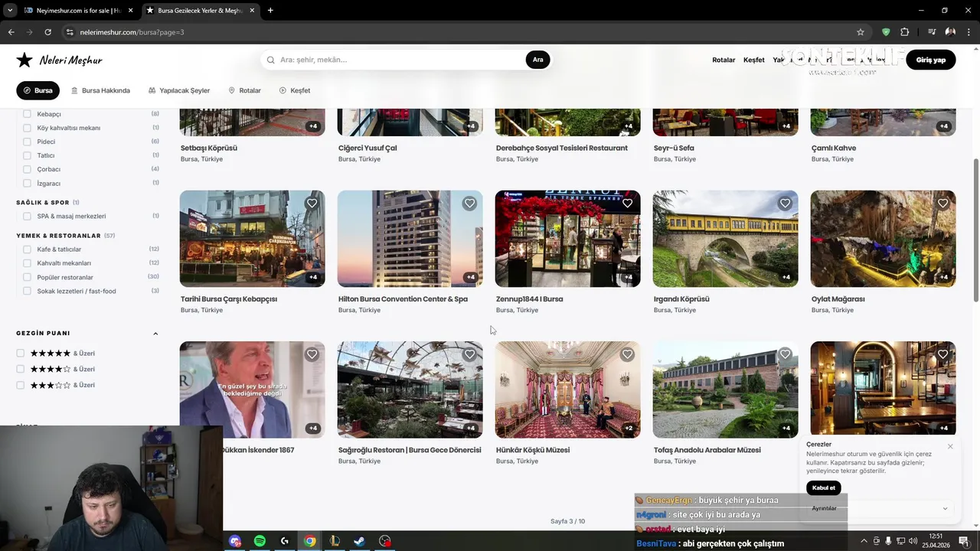Click the browser address bar URL
Screen dimensions: 980x551
pyautogui.click(x=132, y=32)
